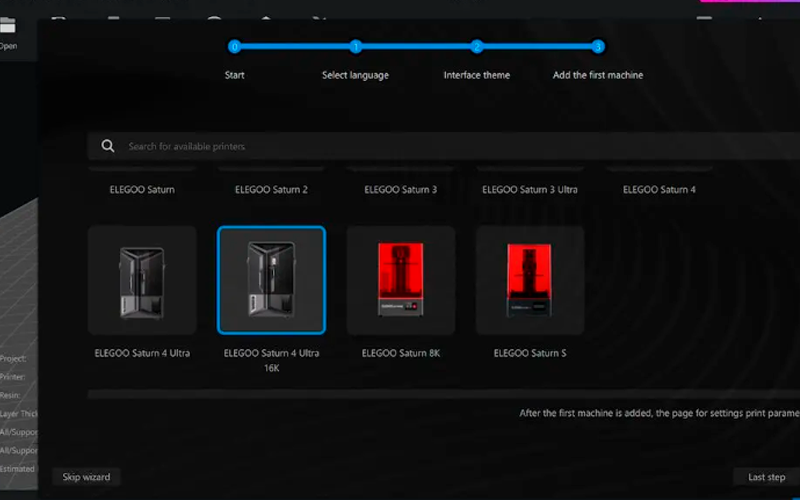Click the ELEGOO Saturn S text label
The height and width of the screenshot is (500, 800).
(x=530, y=353)
